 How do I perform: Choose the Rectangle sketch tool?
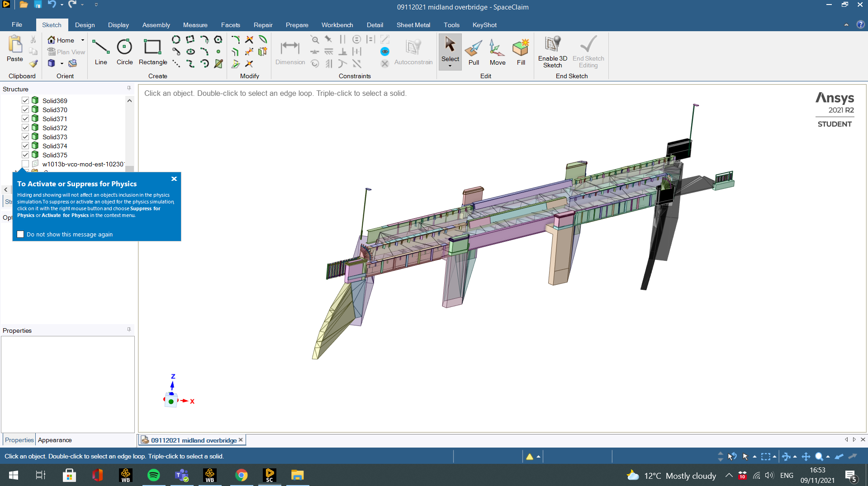point(152,51)
